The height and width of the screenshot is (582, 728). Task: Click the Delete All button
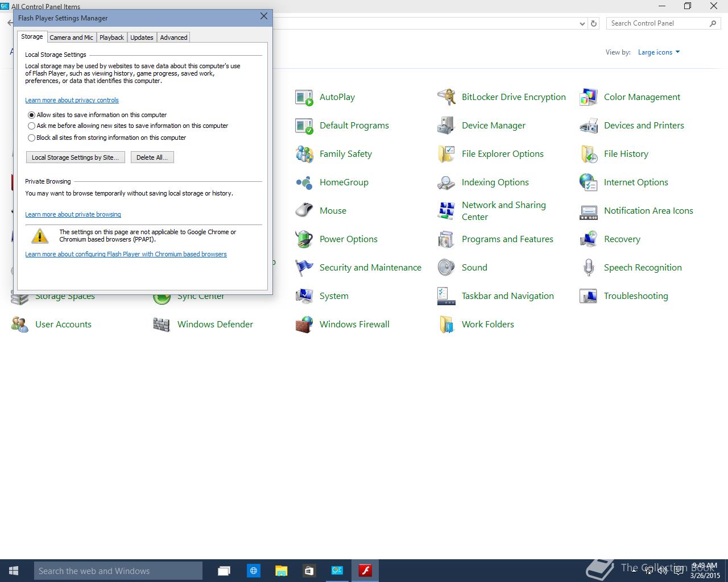[x=152, y=157]
